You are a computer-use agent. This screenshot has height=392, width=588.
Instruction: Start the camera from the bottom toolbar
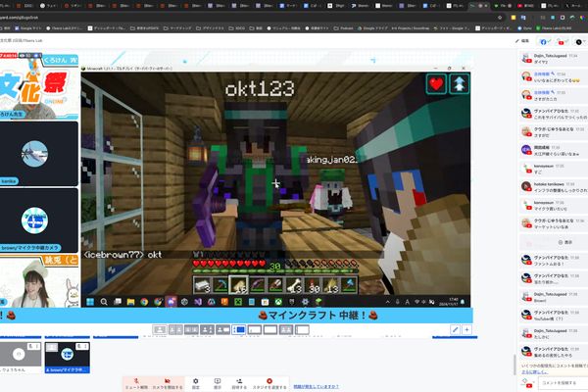168,383
